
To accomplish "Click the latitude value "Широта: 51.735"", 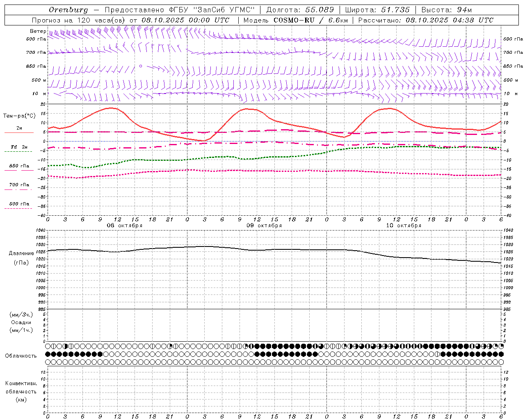I will coord(377,10).
